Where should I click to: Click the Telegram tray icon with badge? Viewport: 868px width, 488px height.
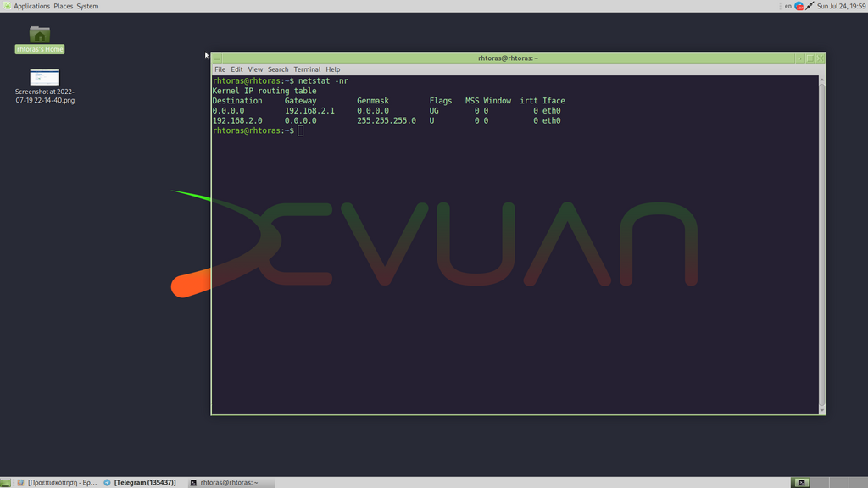(798, 6)
